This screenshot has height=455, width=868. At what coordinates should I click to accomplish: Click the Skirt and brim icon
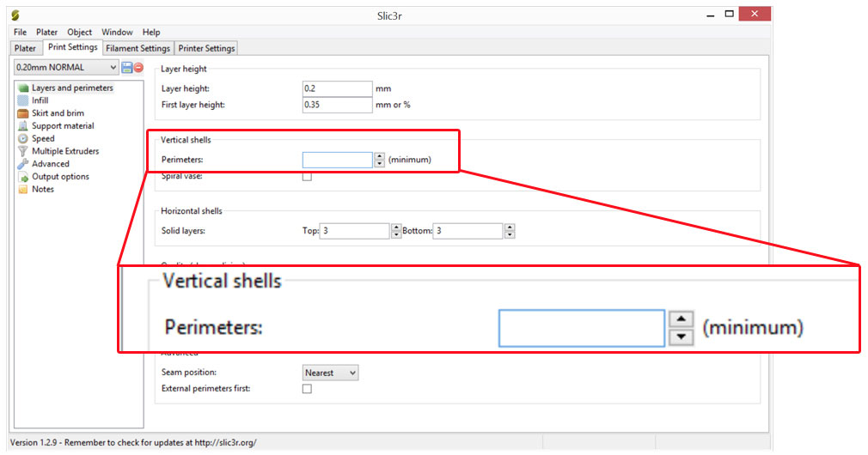22,113
